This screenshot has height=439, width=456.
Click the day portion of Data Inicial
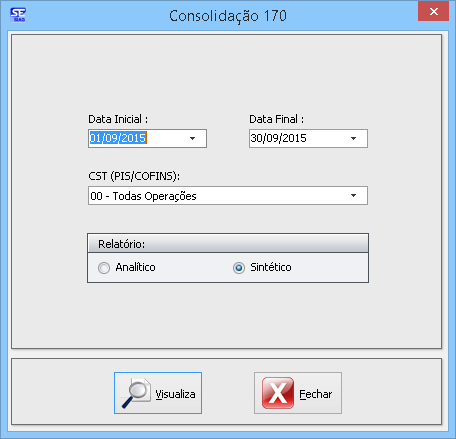(x=94, y=138)
